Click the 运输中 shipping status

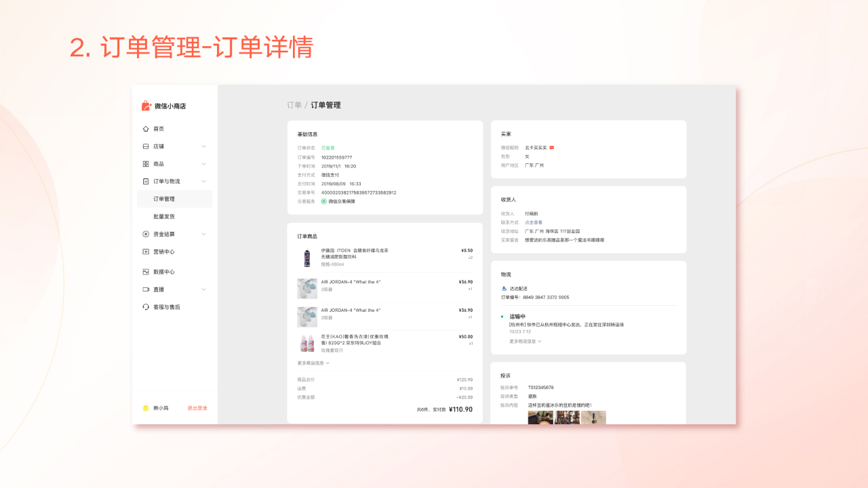(x=517, y=316)
